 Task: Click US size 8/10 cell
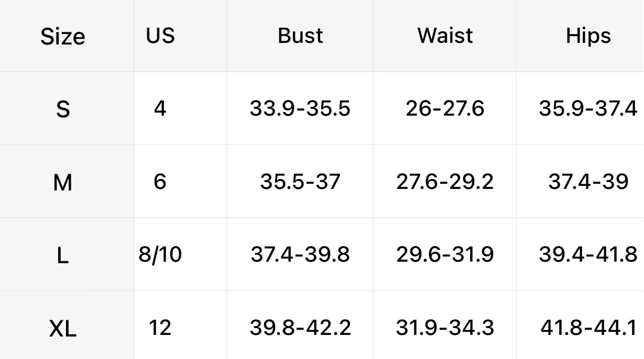point(160,255)
